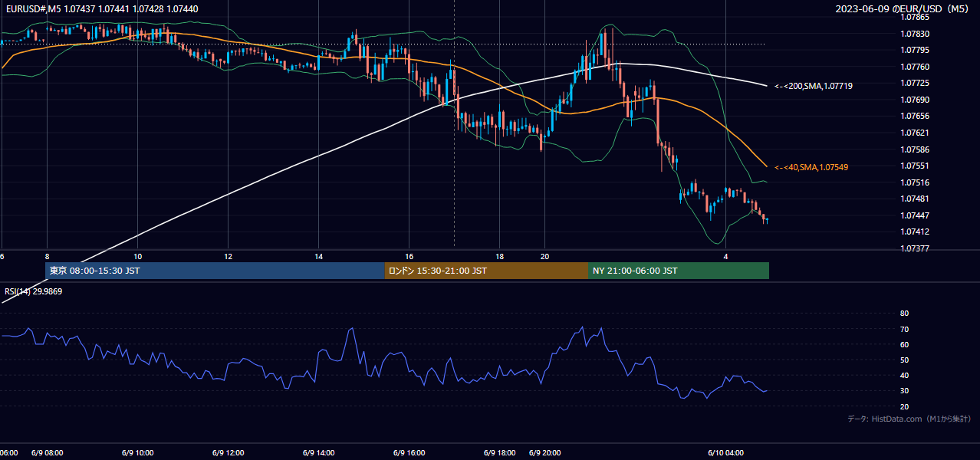This screenshot has height=460, width=980.
Task: Click hour label 14 under the price chart
Action: [x=318, y=256]
